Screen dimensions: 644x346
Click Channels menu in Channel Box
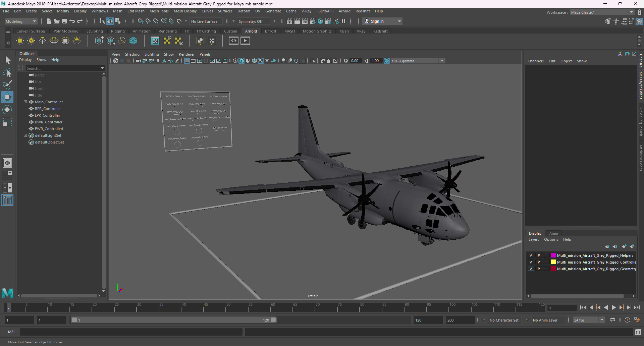[x=535, y=61]
